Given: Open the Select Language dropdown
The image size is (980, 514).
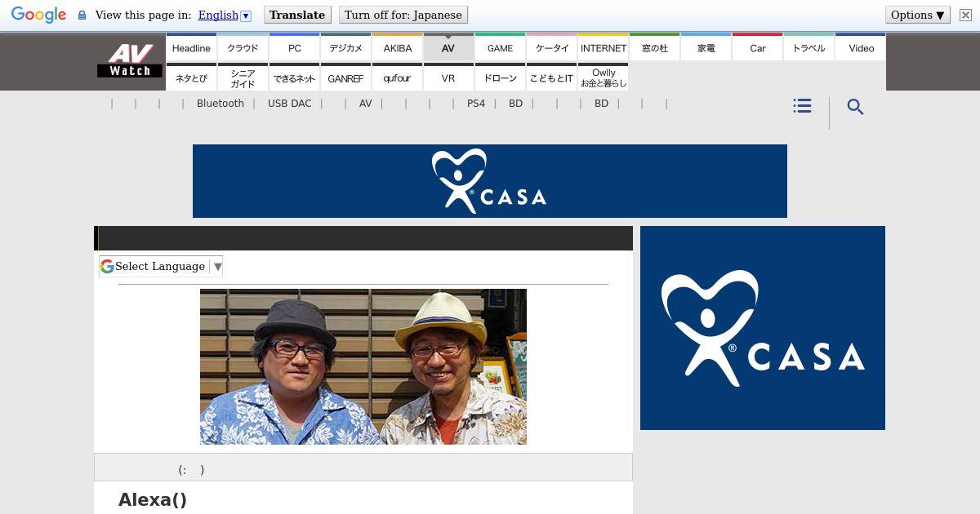Looking at the screenshot, I should (161, 266).
